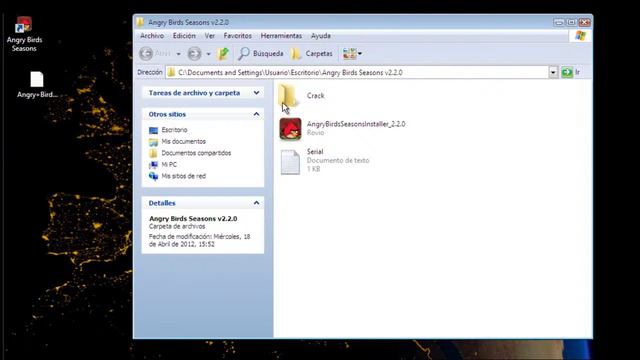Go to Escritorio in Otros sitios
The image size is (640, 360).
[x=174, y=130]
